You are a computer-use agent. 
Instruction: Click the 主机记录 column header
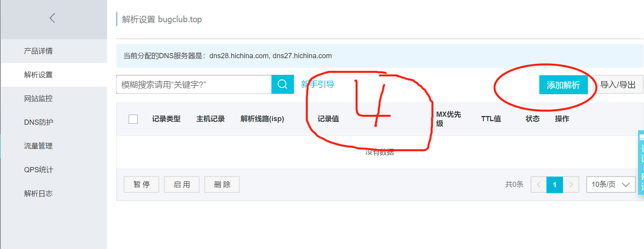[211, 119]
